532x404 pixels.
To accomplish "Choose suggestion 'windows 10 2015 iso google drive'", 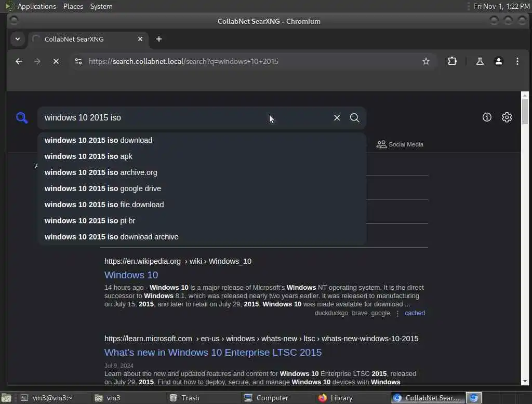I will (x=202, y=188).
